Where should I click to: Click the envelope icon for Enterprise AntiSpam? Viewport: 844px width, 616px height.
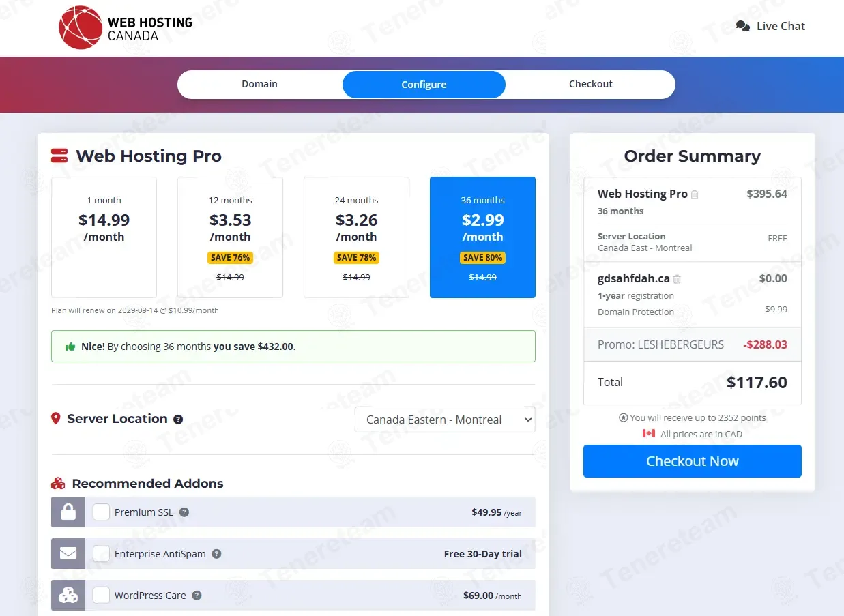[68, 554]
